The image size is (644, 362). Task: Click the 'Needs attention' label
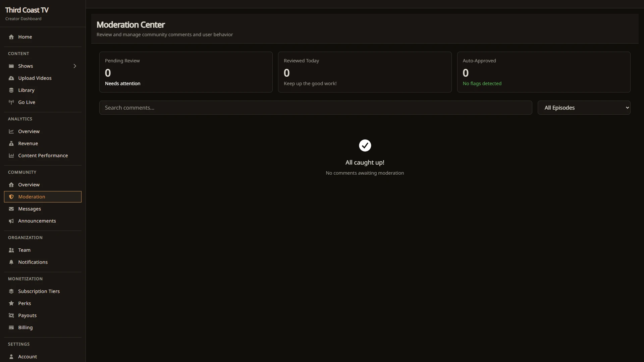tap(122, 83)
